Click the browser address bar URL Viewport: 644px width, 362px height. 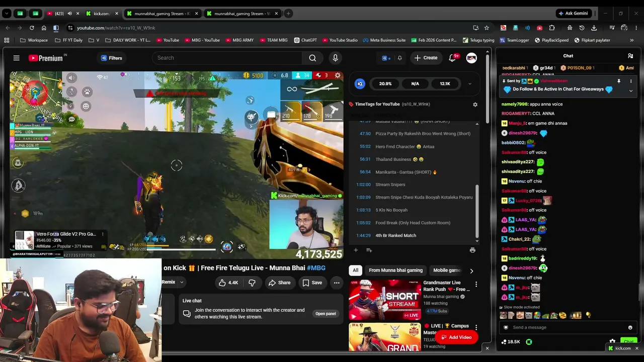(x=116, y=28)
